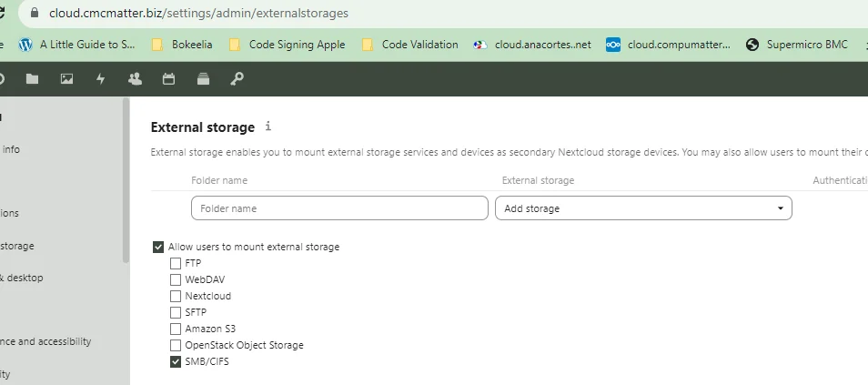
Task: Click the settings sidebar scrollbar
Action: [126, 182]
